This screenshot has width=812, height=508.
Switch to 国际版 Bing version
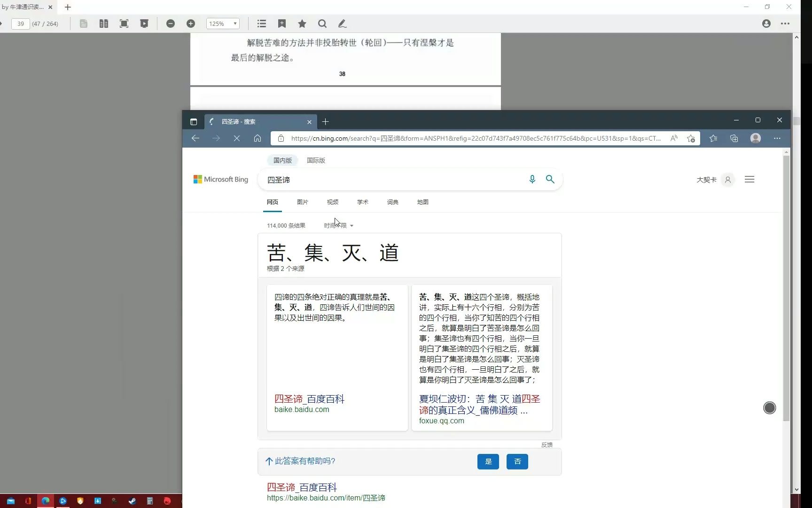(316, 160)
